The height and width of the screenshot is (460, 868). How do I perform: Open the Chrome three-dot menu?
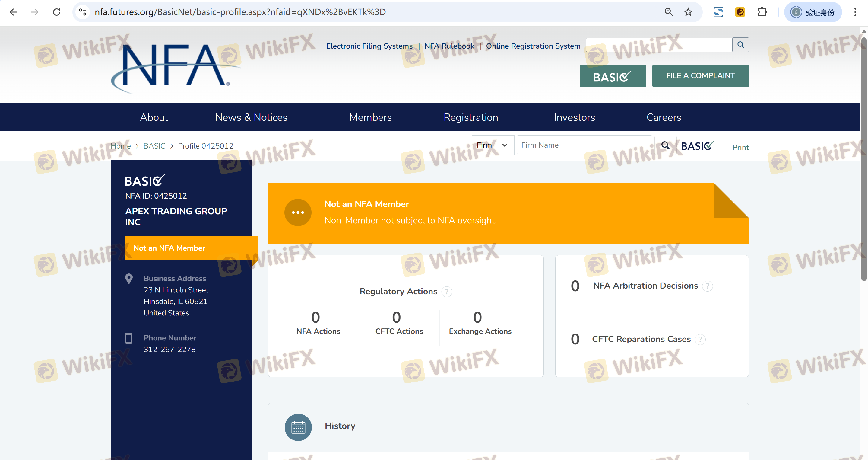[x=855, y=12]
